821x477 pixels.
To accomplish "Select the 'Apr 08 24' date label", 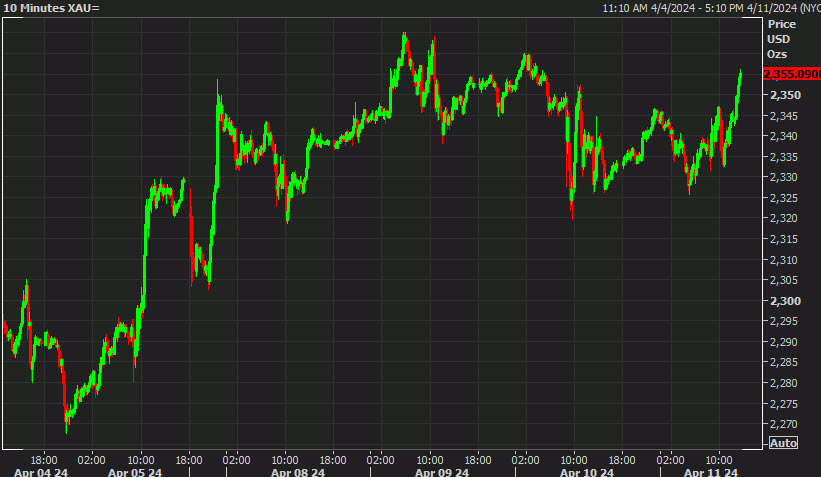I will pos(297,472).
